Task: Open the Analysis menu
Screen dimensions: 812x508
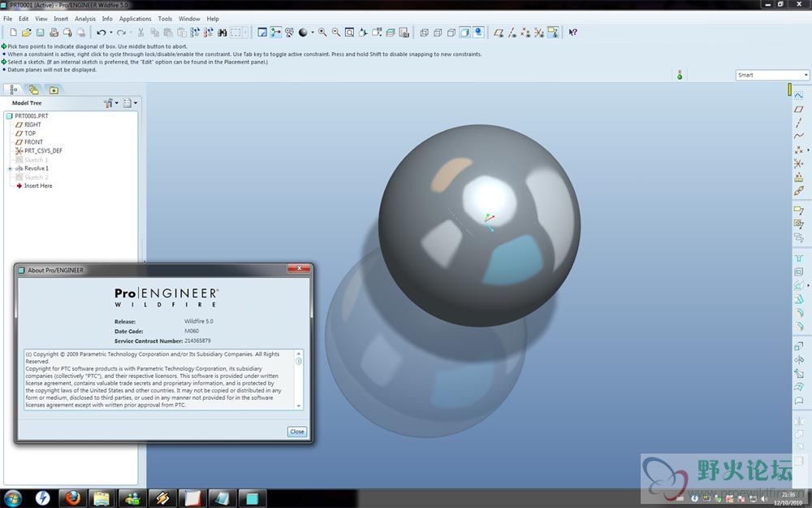Action: pos(85,19)
